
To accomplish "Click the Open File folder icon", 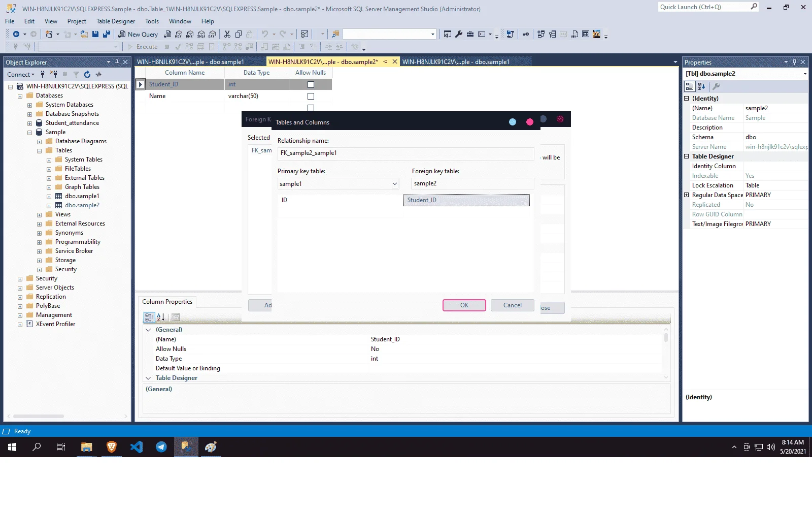I will pos(84,34).
